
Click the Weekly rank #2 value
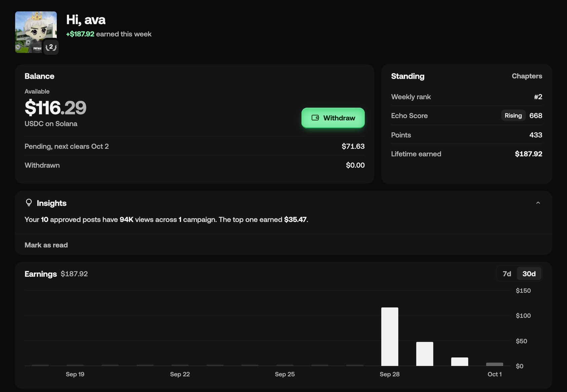(x=538, y=97)
